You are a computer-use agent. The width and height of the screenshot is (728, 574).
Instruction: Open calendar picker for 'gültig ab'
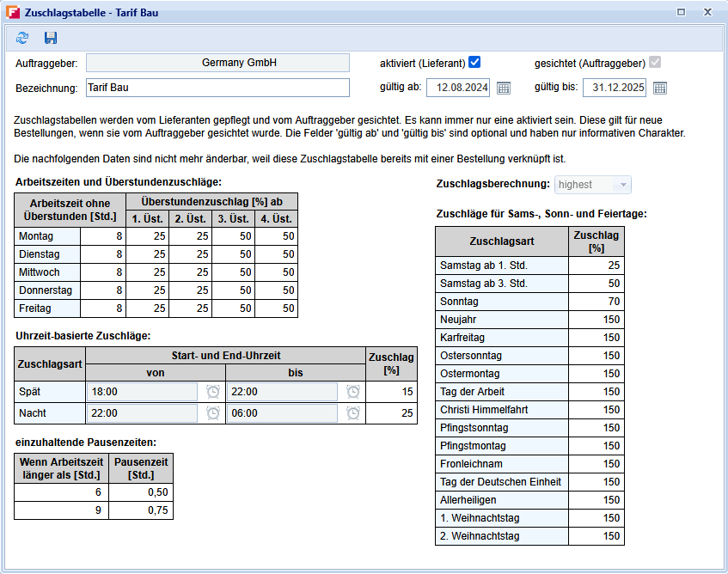pyautogui.click(x=504, y=88)
